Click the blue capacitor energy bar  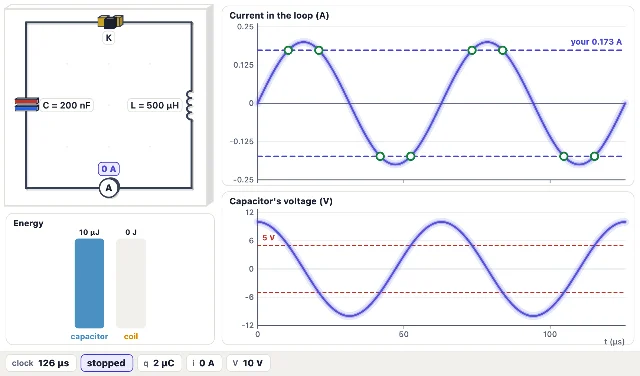pos(89,283)
